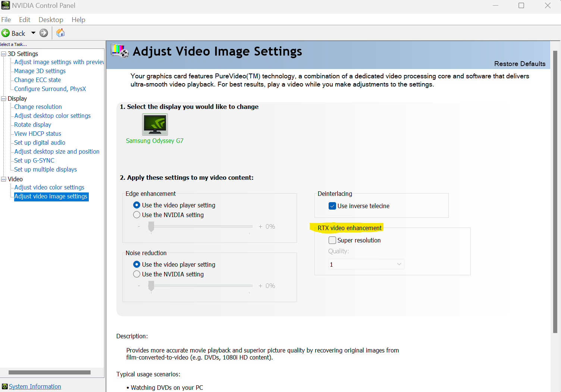Open Change ECC state

point(38,80)
